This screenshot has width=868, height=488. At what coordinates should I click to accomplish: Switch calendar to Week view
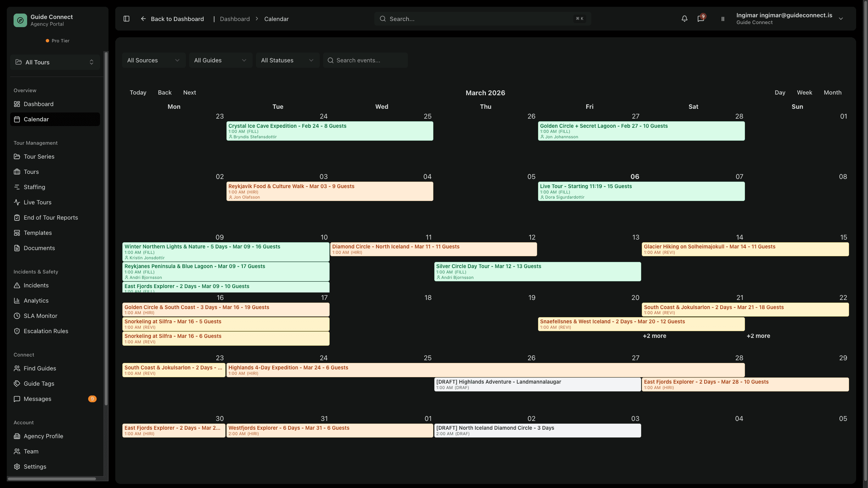[x=804, y=93]
